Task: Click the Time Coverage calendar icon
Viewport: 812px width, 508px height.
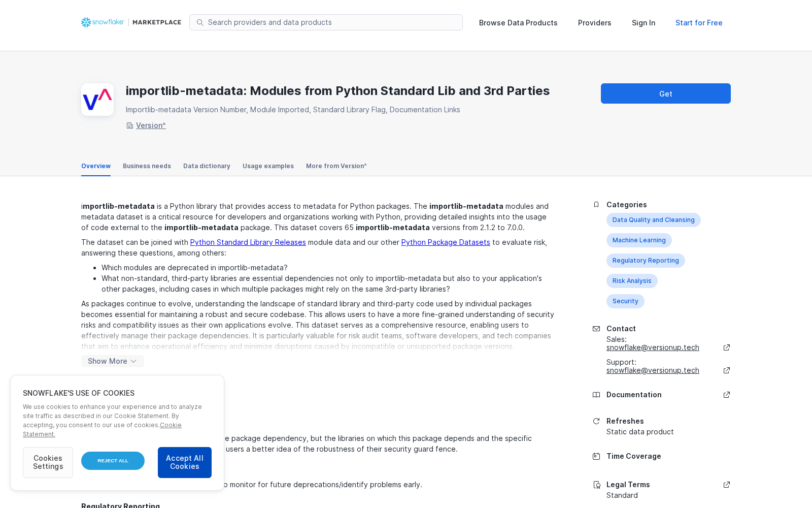Action: coord(596,456)
